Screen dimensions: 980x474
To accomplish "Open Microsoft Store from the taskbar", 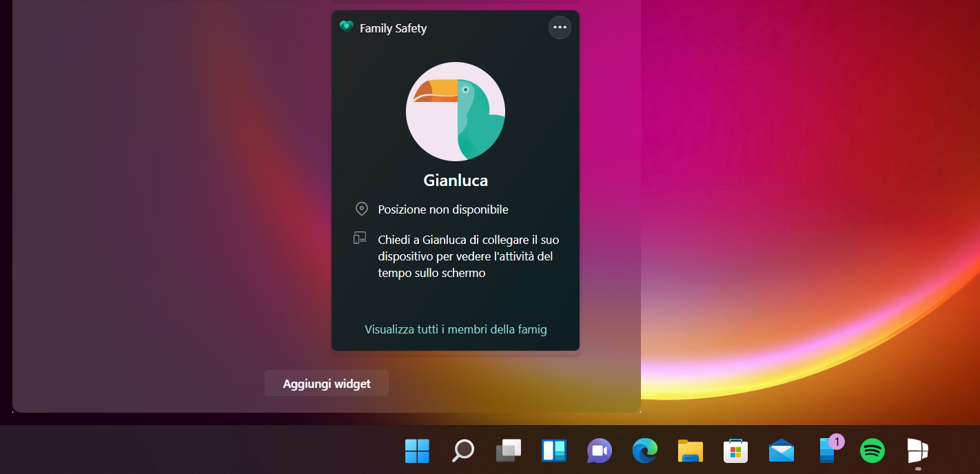I will click(x=735, y=451).
